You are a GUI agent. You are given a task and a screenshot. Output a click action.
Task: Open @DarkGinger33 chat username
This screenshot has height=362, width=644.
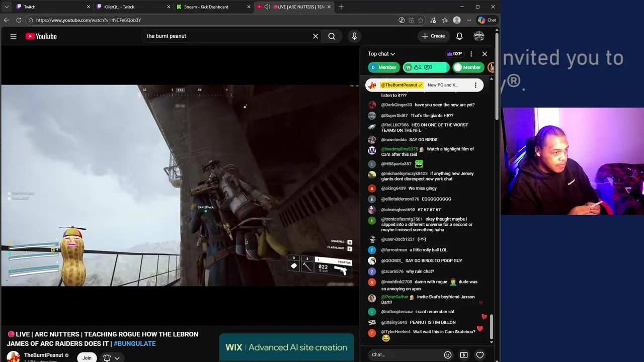tap(396, 105)
